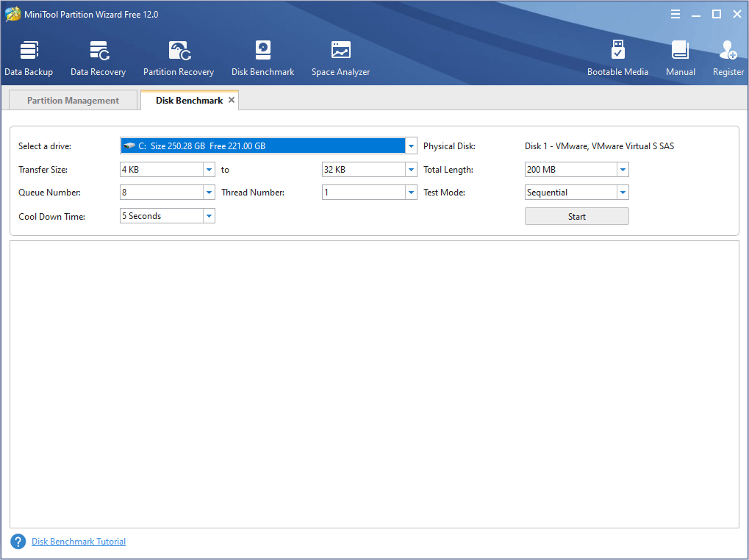Open the hamburger menu in the title bar
The image size is (749, 560).
pyautogui.click(x=675, y=14)
